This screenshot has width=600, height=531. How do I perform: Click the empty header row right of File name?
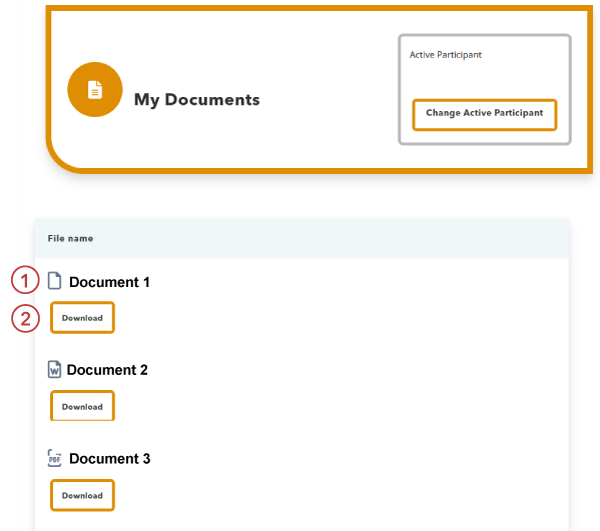(350, 239)
